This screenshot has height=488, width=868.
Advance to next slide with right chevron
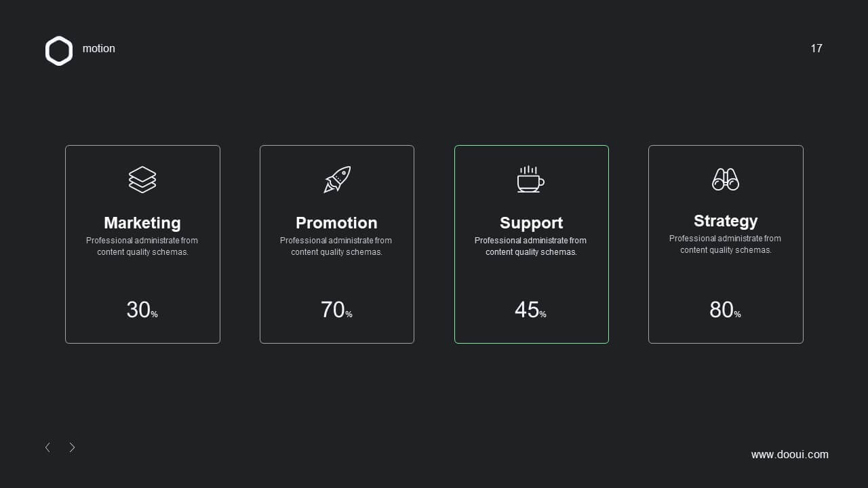click(72, 447)
